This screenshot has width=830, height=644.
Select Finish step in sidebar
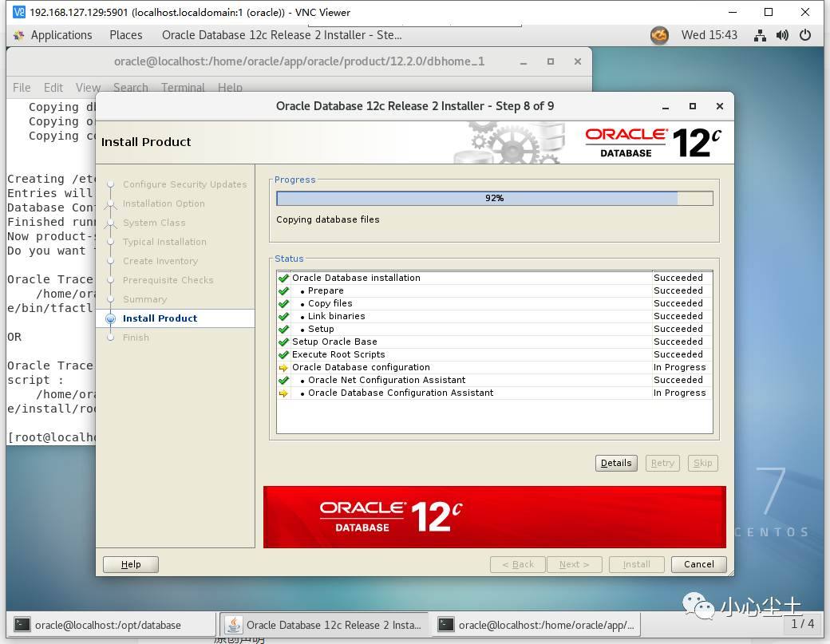pos(136,338)
